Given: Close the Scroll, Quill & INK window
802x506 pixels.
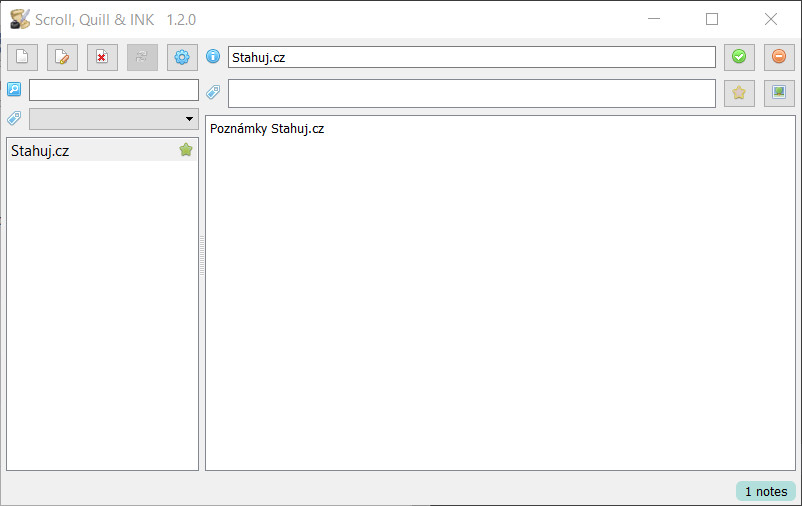Looking at the screenshot, I should (x=771, y=19).
